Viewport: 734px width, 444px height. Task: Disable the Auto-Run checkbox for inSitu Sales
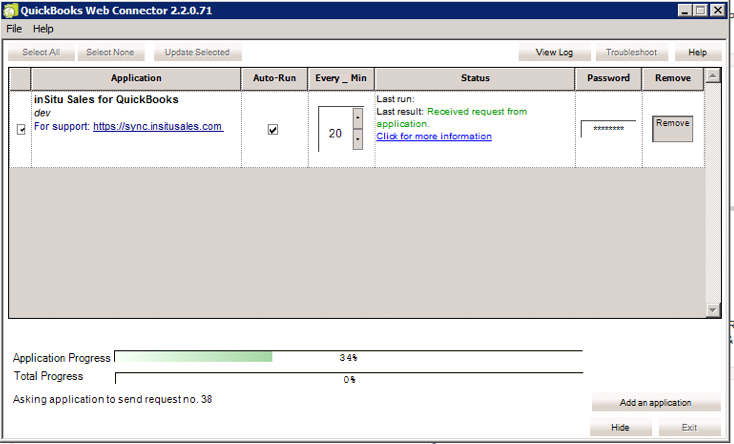point(273,130)
